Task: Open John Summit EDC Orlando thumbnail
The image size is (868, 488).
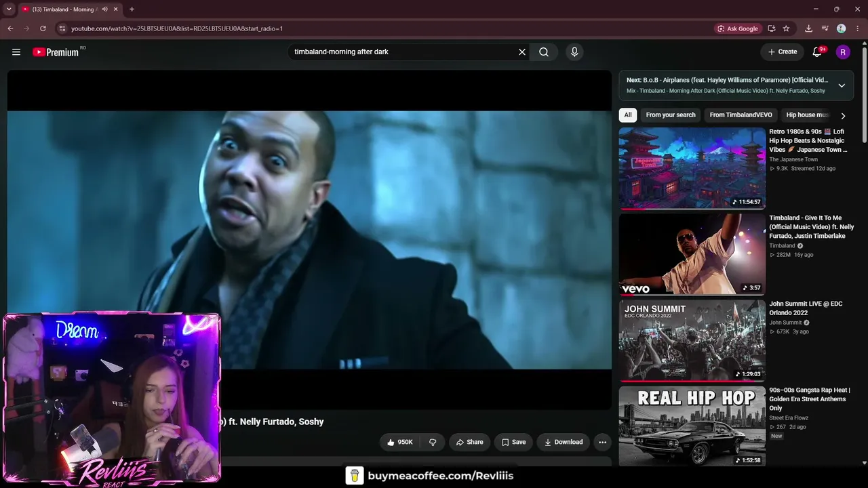Action: click(x=692, y=340)
